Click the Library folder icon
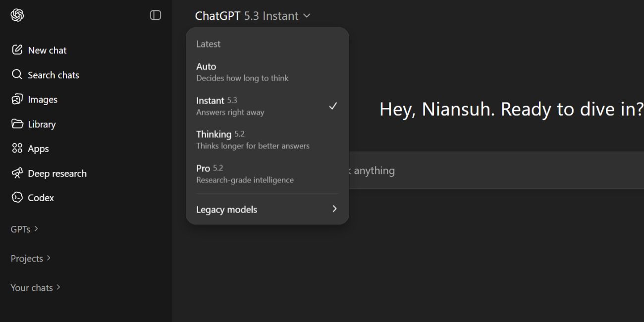 pos(17,124)
